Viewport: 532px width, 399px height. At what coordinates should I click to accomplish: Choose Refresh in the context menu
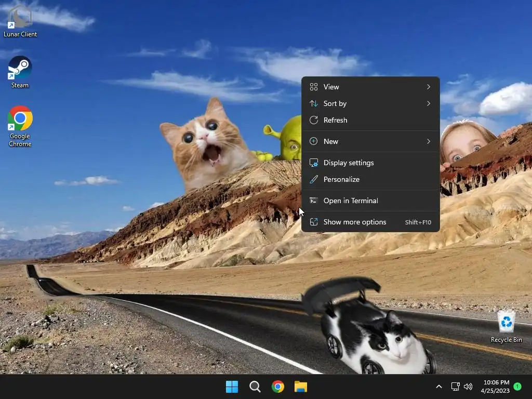click(x=370, y=120)
